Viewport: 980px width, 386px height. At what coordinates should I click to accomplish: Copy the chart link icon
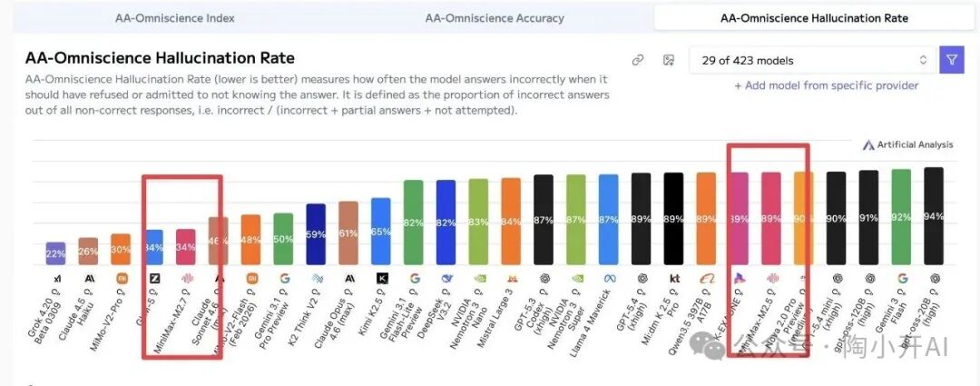click(x=638, y=60)
